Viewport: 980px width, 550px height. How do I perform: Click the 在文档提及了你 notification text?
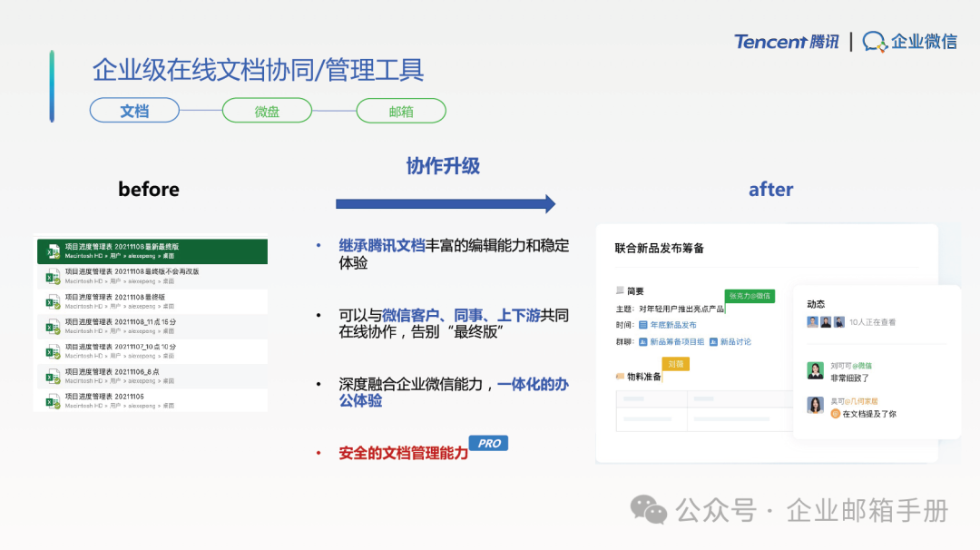tap(869, 414)
